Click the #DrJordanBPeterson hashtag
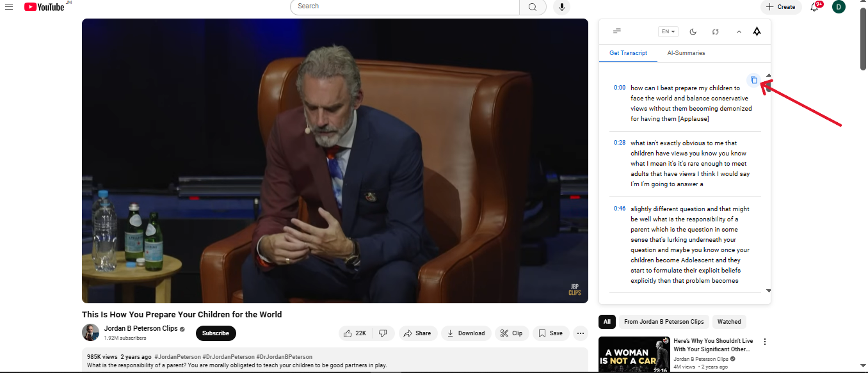868x373 pixels. pos(285,357)
